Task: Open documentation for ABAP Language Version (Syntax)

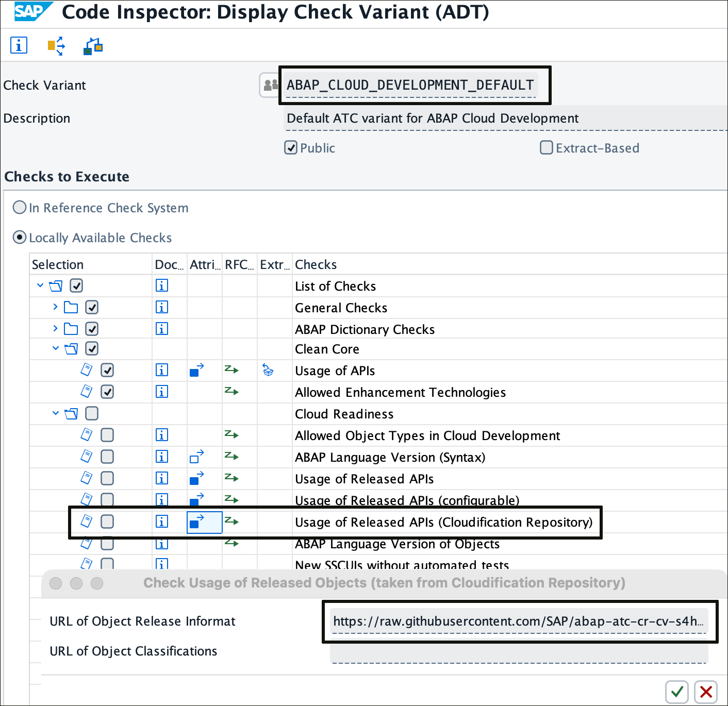Action: [162, 457]
